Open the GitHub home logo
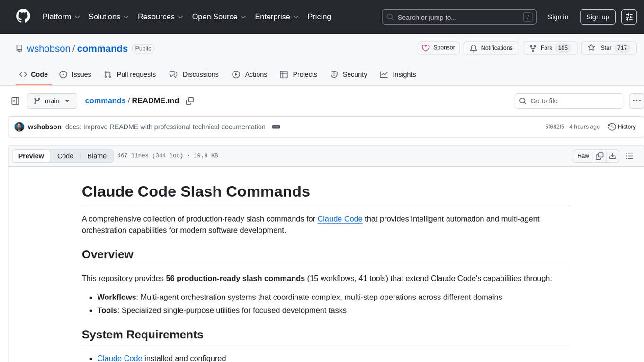The width and height of the screenshot is (644, 362). (23, 17)
